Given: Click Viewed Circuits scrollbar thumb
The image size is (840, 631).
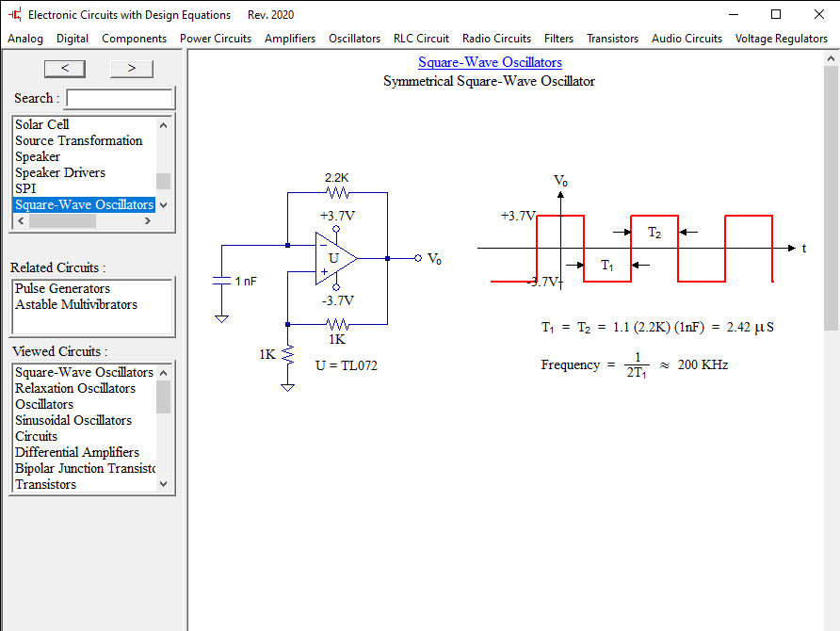Looking at the screenshot, I should click(164, 396).
